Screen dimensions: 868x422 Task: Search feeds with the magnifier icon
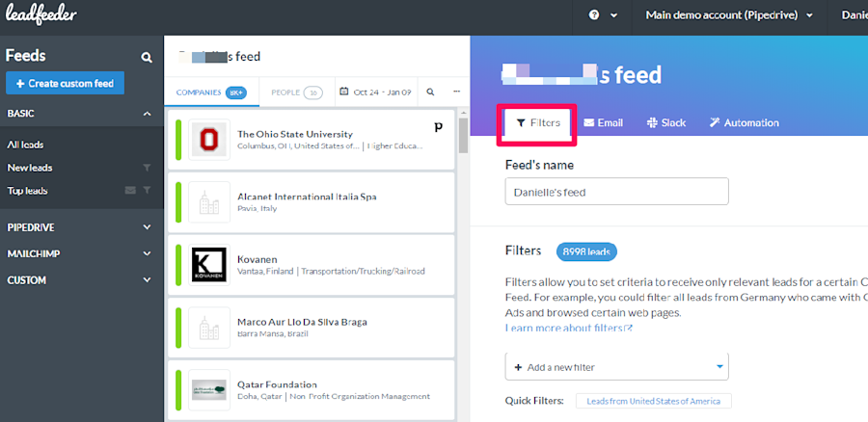[x=147, y=57]
